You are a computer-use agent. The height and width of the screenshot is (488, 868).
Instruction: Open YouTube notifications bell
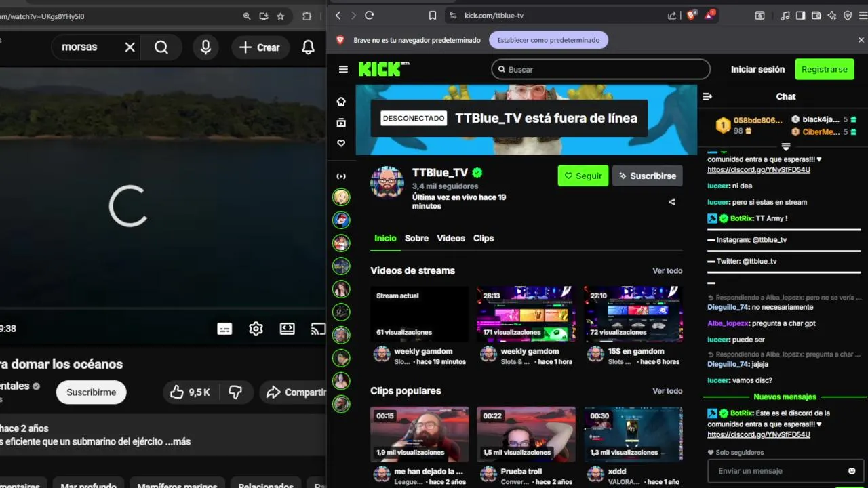[308, 47]
